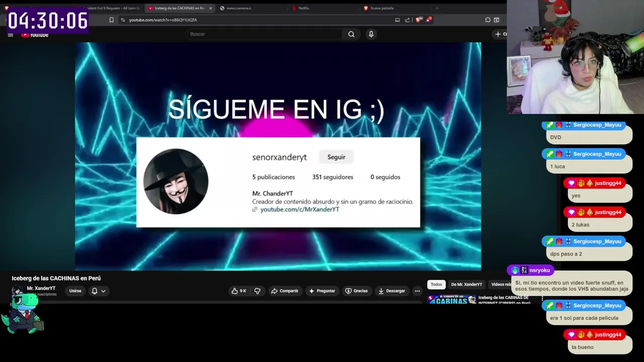Open Brave Rewards triangle icon
Viewport: 644px width, 362px height.
coord(429,20)
